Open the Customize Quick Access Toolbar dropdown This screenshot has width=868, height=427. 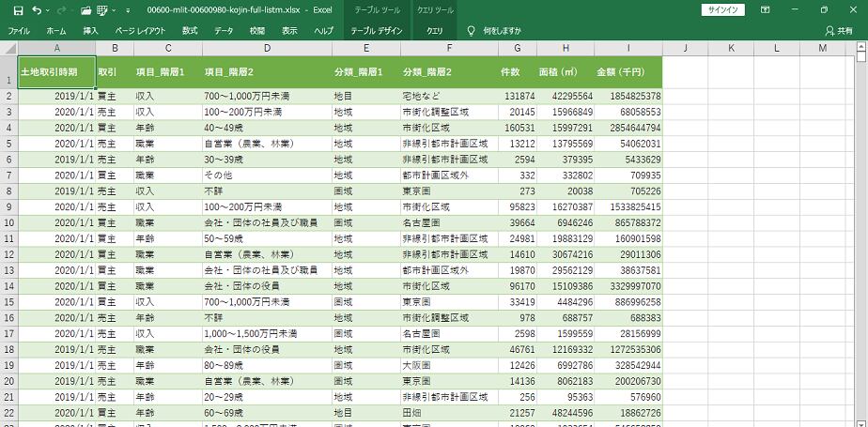[128, 9]
